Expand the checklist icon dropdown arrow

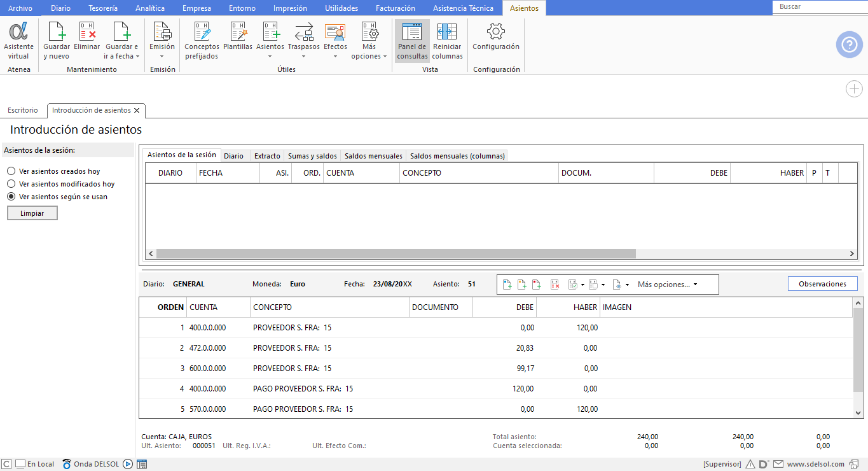click(x=582, y=285)
